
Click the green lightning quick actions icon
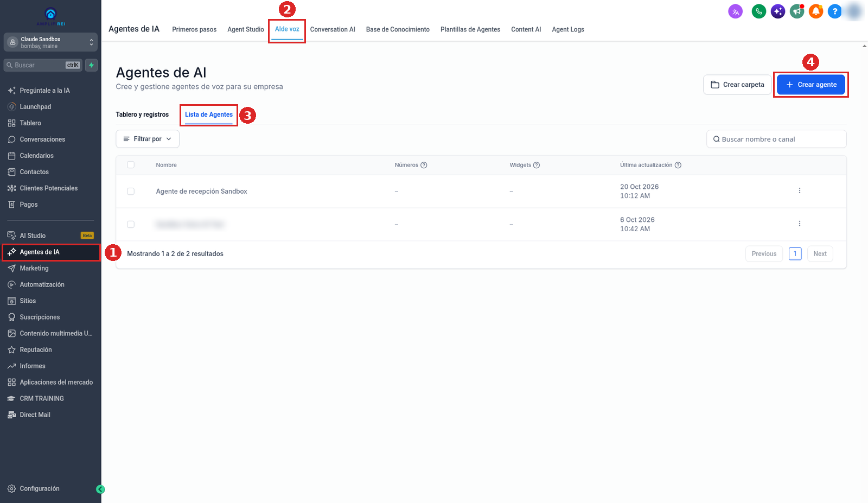(x=91, y=65)
